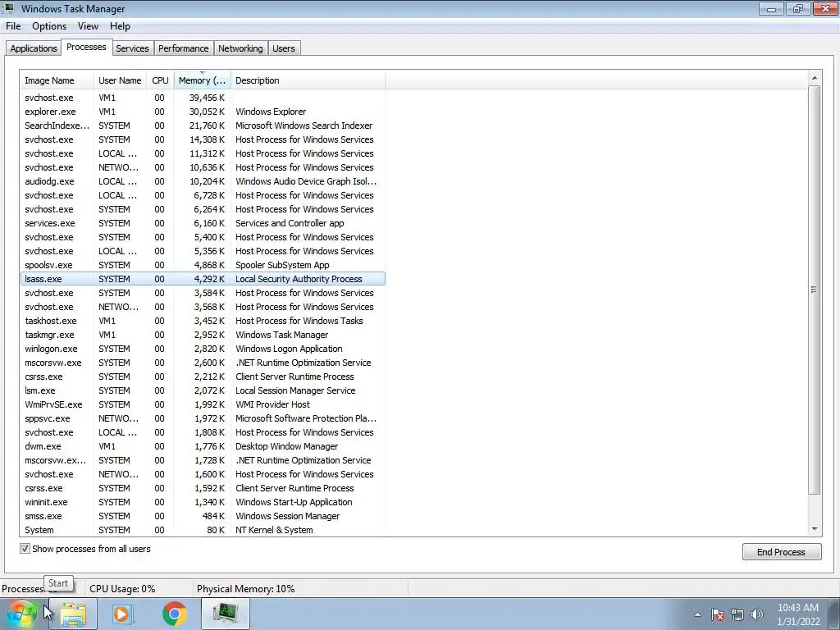Select the dwm.exe process row
This screenshot has width=840, height=630.
click(203, 445)
